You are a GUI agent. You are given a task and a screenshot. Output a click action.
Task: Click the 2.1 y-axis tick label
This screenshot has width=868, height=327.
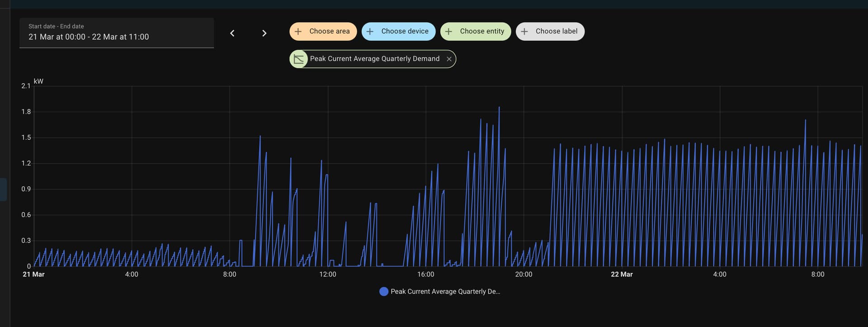pos(26,86)
